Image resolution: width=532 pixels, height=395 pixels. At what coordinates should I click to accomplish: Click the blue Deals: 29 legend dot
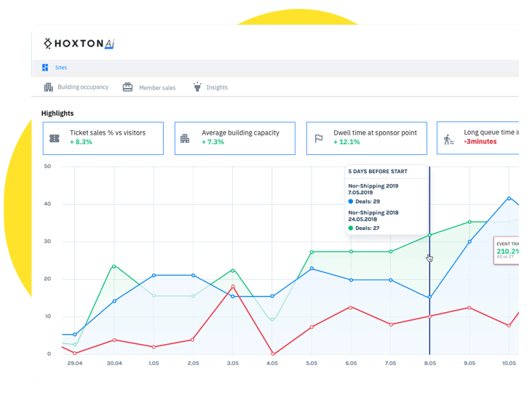351,202
